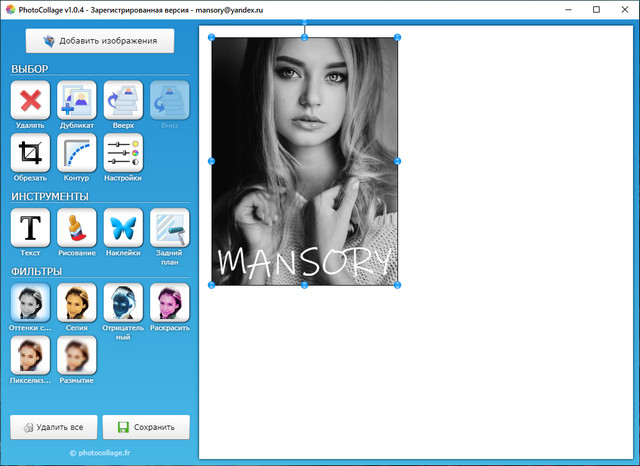Move the image layer up with Вверх

point(123,100)
